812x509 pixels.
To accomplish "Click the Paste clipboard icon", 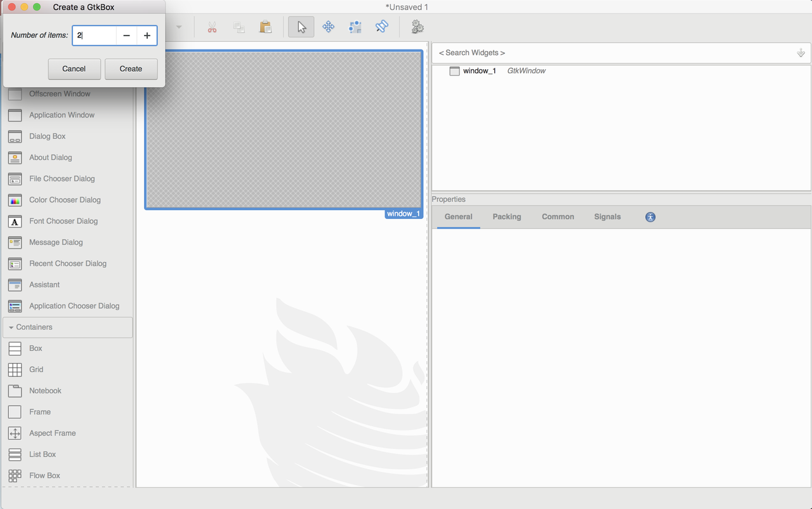I will [x=265, y=27].
